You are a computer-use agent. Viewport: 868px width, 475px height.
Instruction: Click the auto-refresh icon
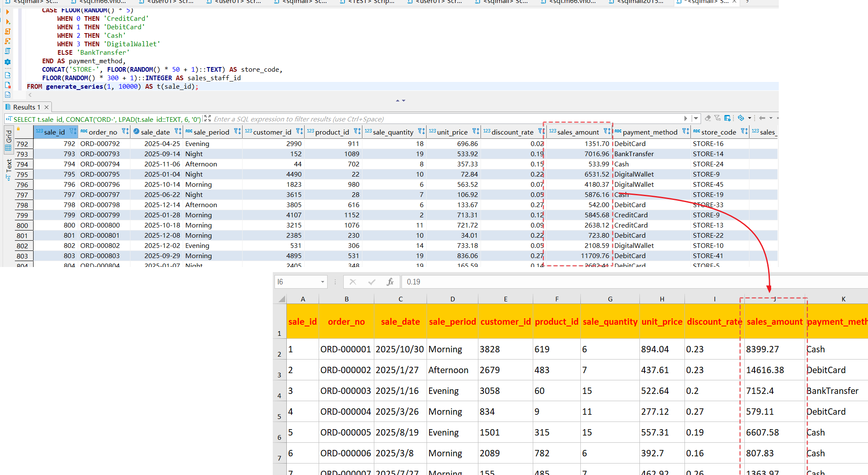[741, 118]
